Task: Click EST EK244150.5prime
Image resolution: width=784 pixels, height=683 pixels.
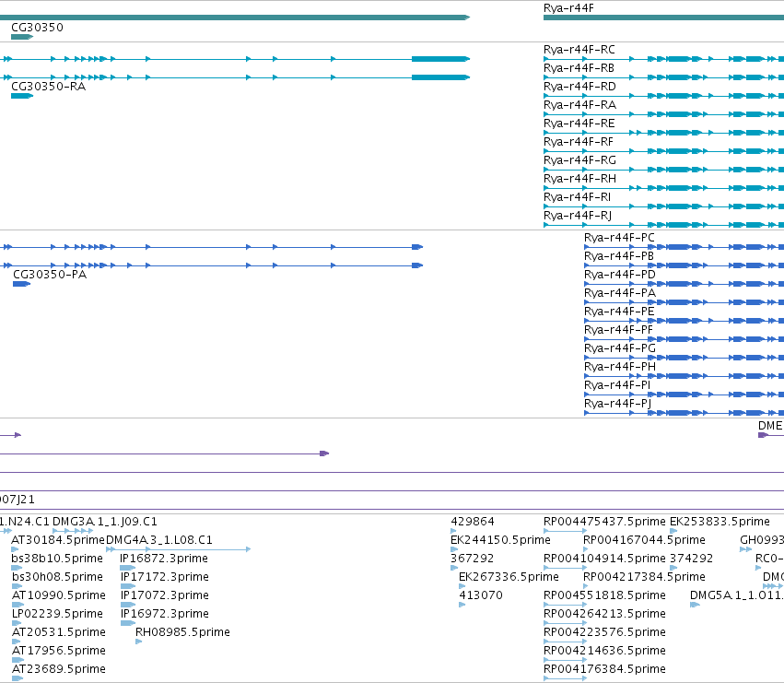Action: [500, 540]
